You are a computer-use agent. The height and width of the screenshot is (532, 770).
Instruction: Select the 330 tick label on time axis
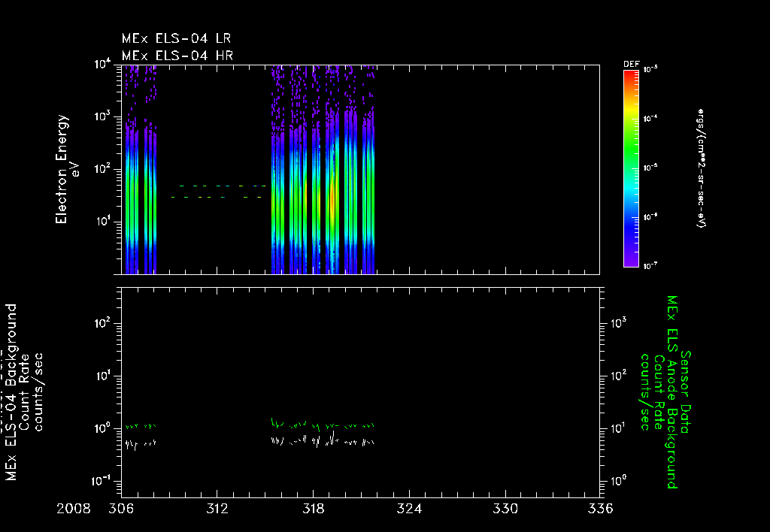[x=505, y=509]
